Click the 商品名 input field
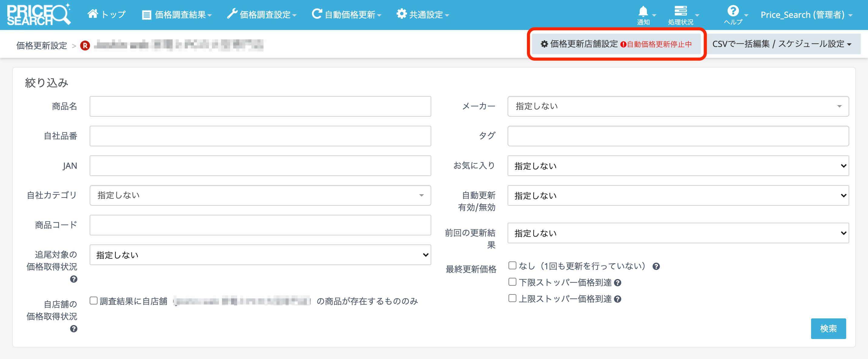 [260, 106]
